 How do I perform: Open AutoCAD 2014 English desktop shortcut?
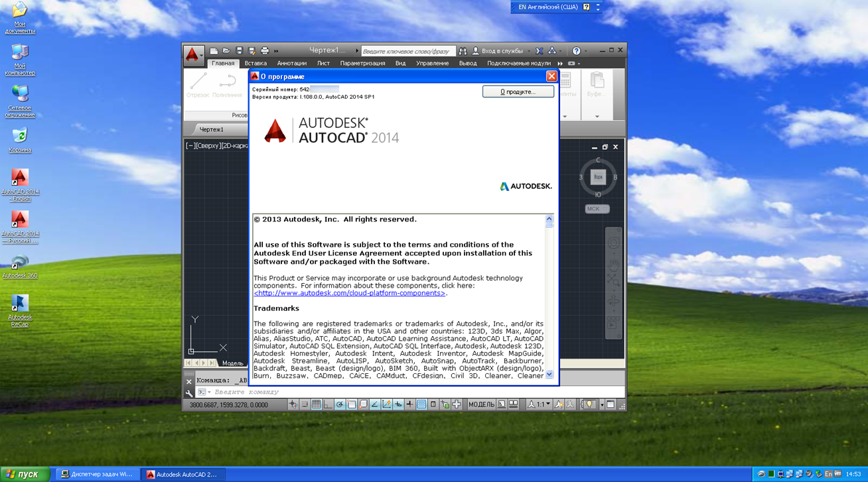pos(20,185)
